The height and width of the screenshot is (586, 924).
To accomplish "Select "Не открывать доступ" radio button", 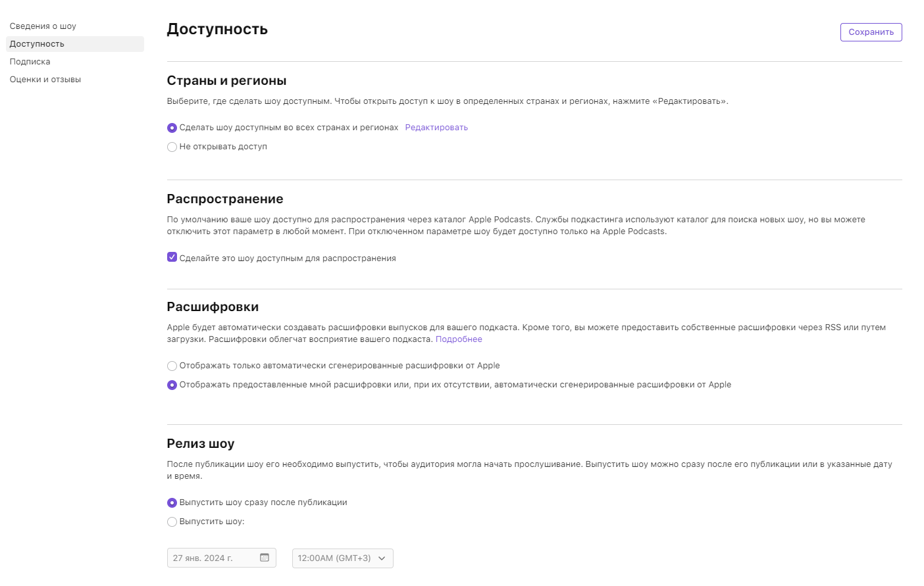I will 172,147.
